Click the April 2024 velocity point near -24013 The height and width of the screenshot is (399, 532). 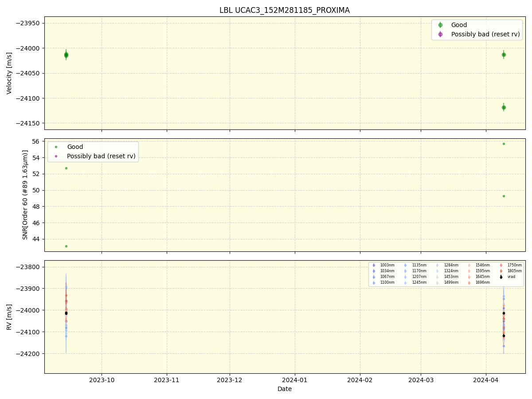(504, 55)
